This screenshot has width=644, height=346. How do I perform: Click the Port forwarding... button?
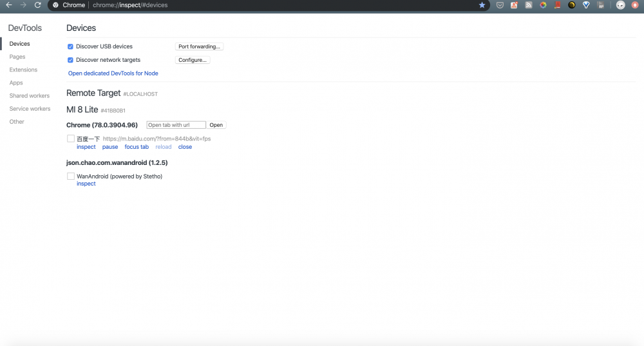click(199, 46)
